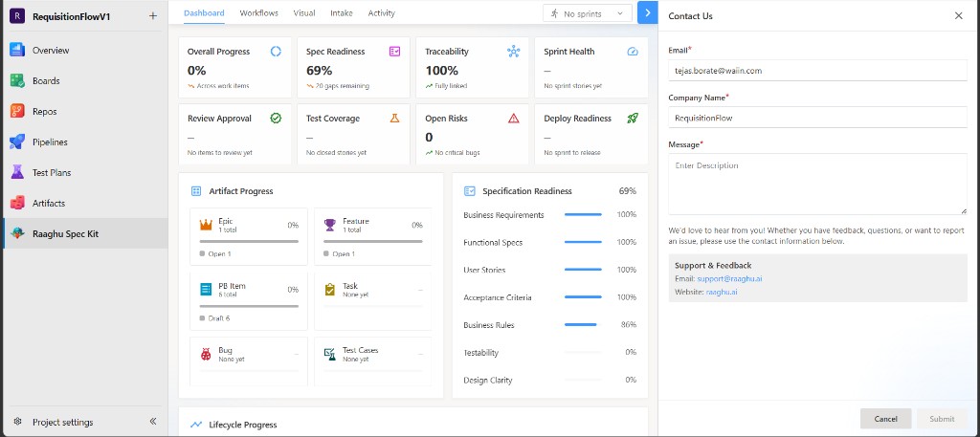Click the Company Name input field
The height and width of the screenshot is (437, 980).
click(x=817, y=118)
